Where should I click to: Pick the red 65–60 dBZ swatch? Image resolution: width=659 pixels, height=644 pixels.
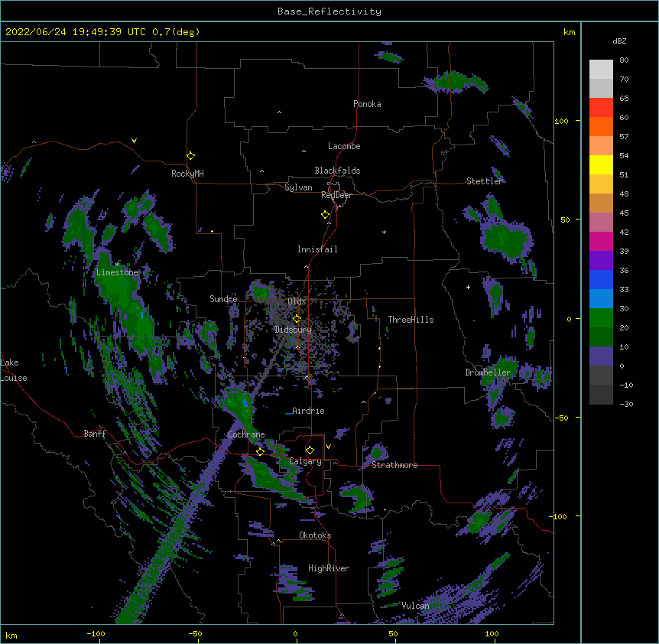click(x=601, y=107)
